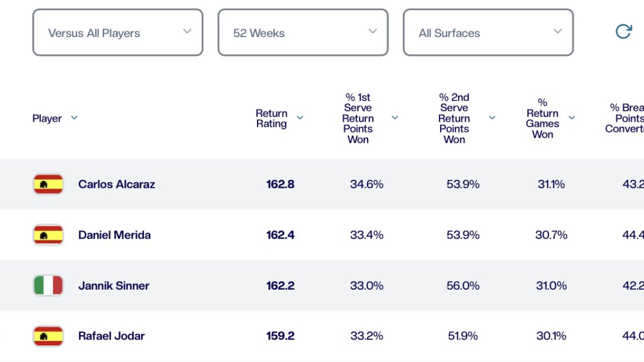This screenshot has width=644, height=362.
Task: Open Daniel Merida player link
Action: coord(114,235)
